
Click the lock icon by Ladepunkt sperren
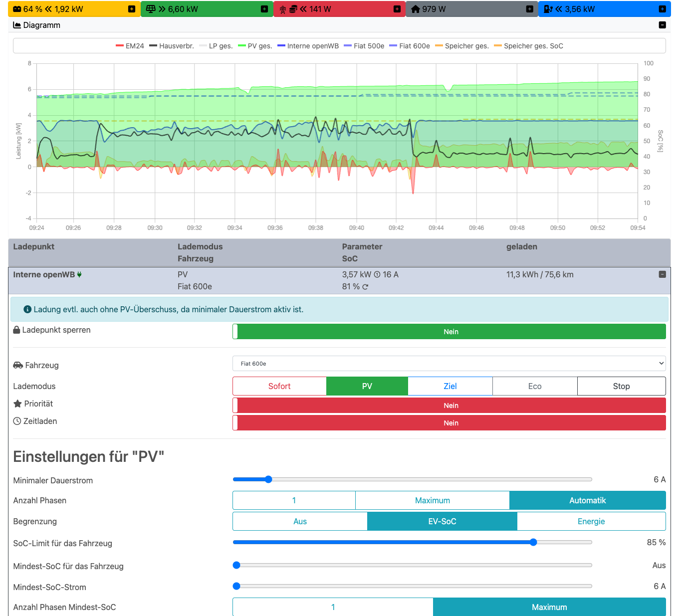click(16, 330)
